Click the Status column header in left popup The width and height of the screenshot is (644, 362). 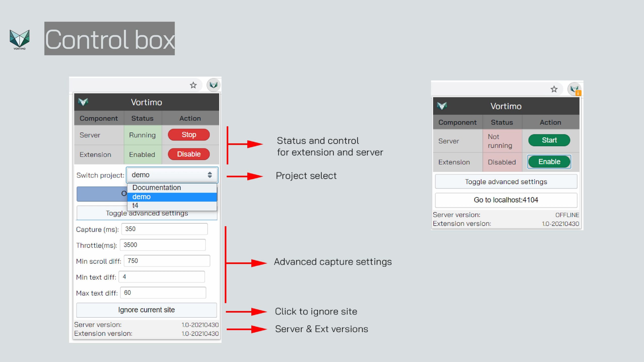[x=142, y=118]
